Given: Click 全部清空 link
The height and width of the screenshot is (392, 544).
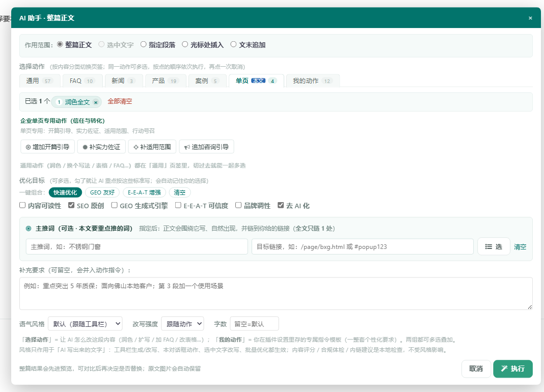Looking at the screenshot, I should tap(120, 101).
